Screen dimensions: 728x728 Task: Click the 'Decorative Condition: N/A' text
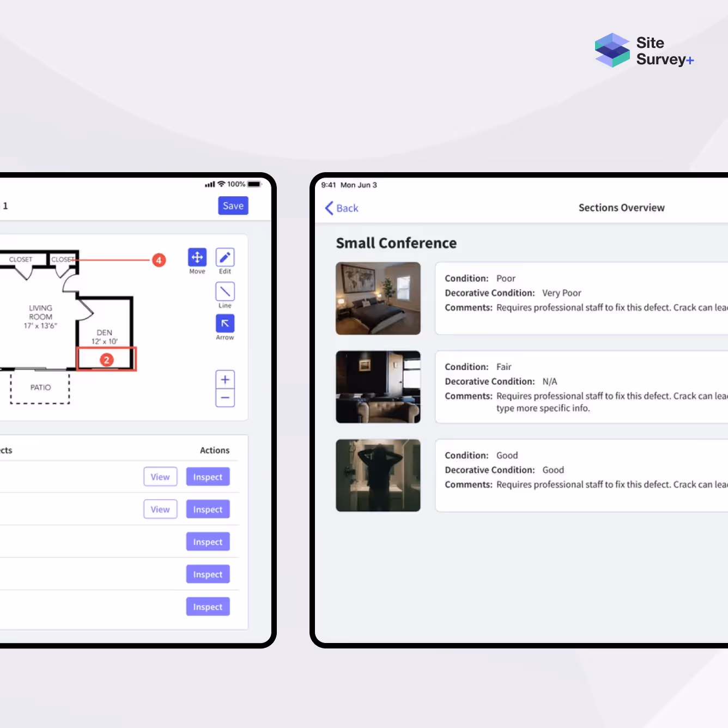501,381
